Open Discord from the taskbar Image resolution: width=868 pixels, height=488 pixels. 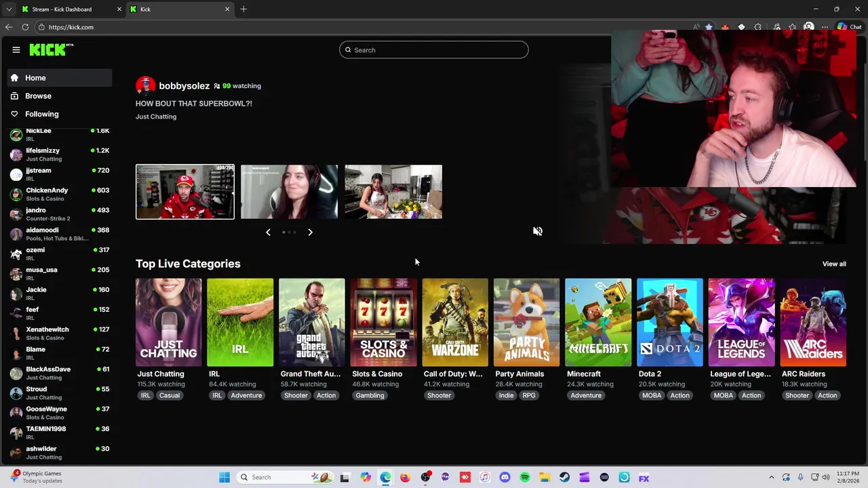click(x=505, y=477)
